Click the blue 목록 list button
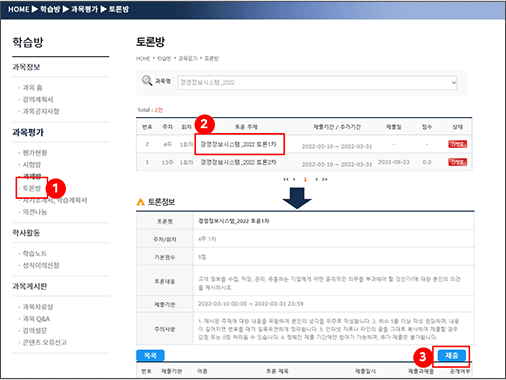This screenshot has height=380, width=506. pyautogui.click(x=150, y=355)
